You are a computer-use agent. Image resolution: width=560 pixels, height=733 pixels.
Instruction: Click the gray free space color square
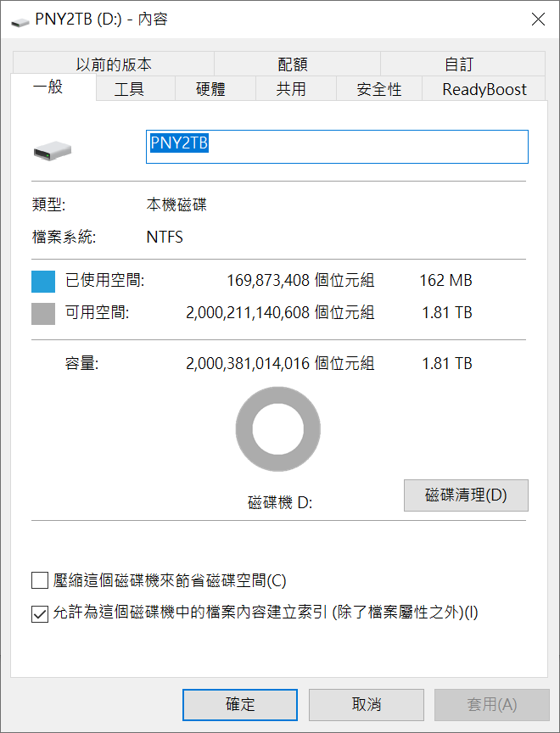pyautogui.click(x=43, y=313)
